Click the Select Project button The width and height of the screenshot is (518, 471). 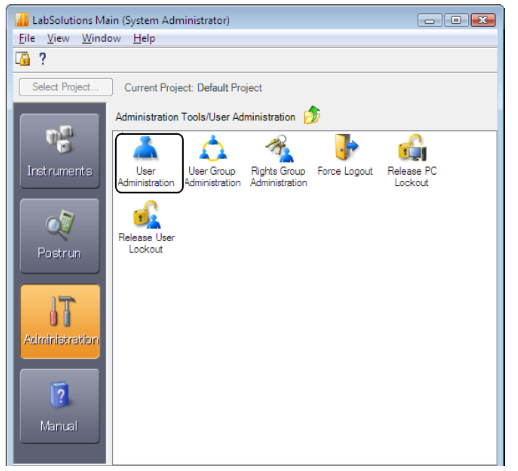pos(66,87)
